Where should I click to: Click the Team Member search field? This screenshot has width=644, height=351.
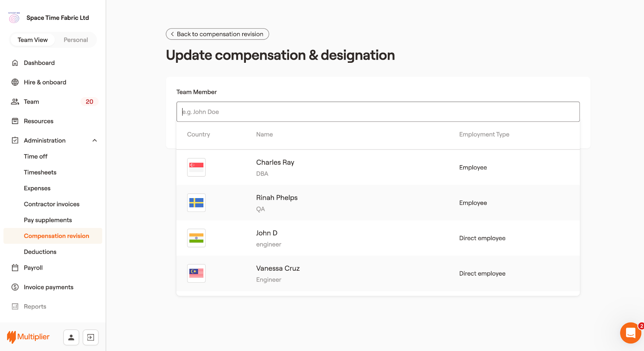coord(378,112)
